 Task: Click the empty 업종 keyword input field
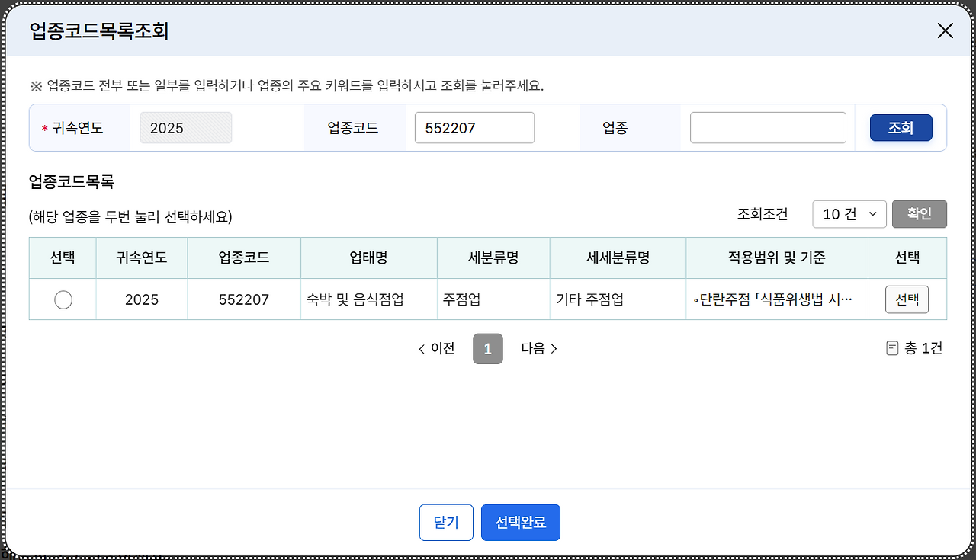768,128
